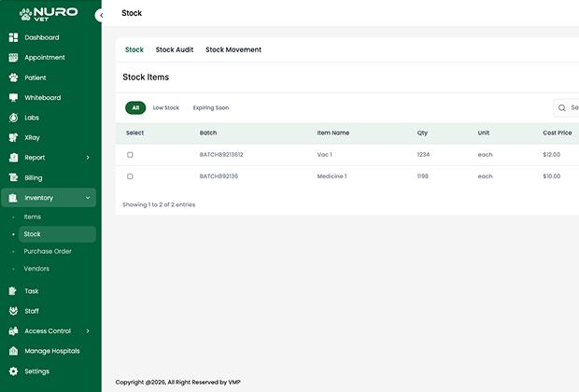Open the Dashboard icon in sidebar
The height and width of the screenshot is (392, 579).
click(13, 37)
